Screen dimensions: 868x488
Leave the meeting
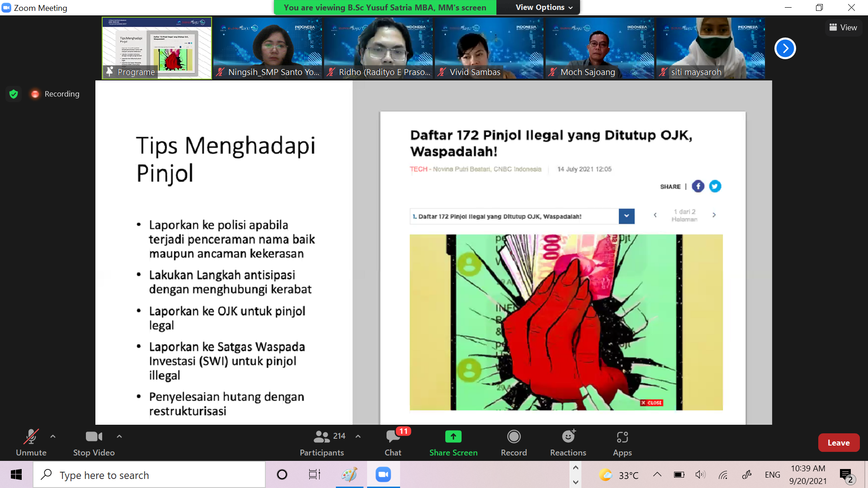[x=839, y=443]
